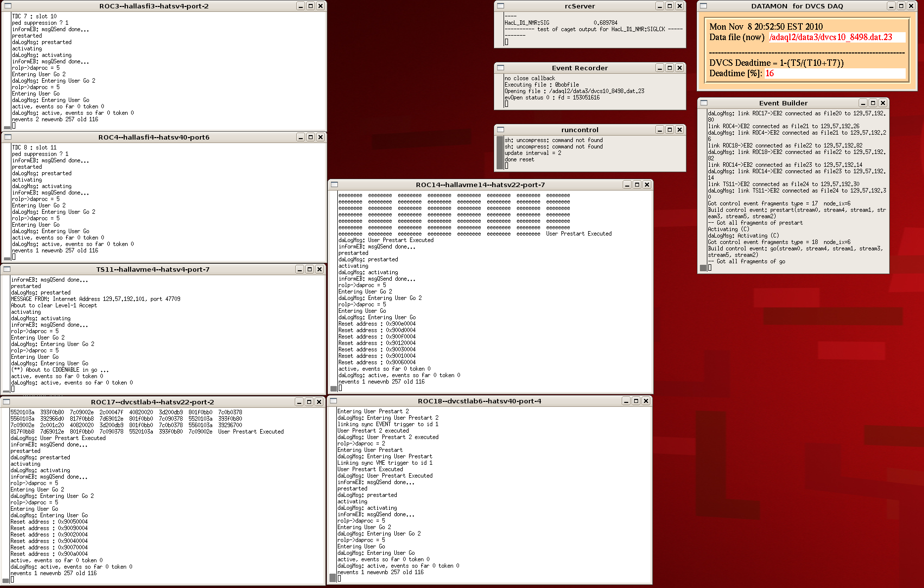Viewport: 924px width, 588px height.
Task: Click the runcontrol terminal scrollbar
Action: coord(500,153)
